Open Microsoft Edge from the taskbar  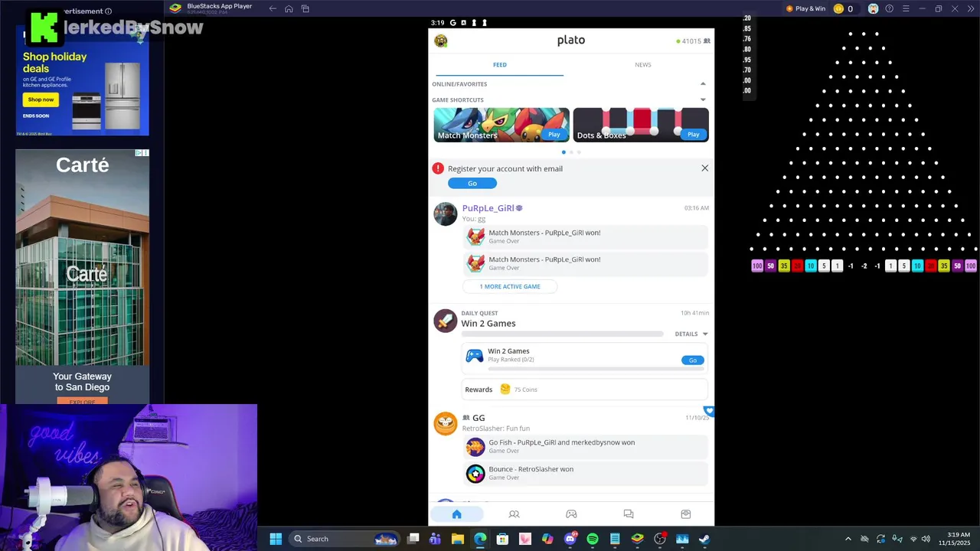[480, 539]
